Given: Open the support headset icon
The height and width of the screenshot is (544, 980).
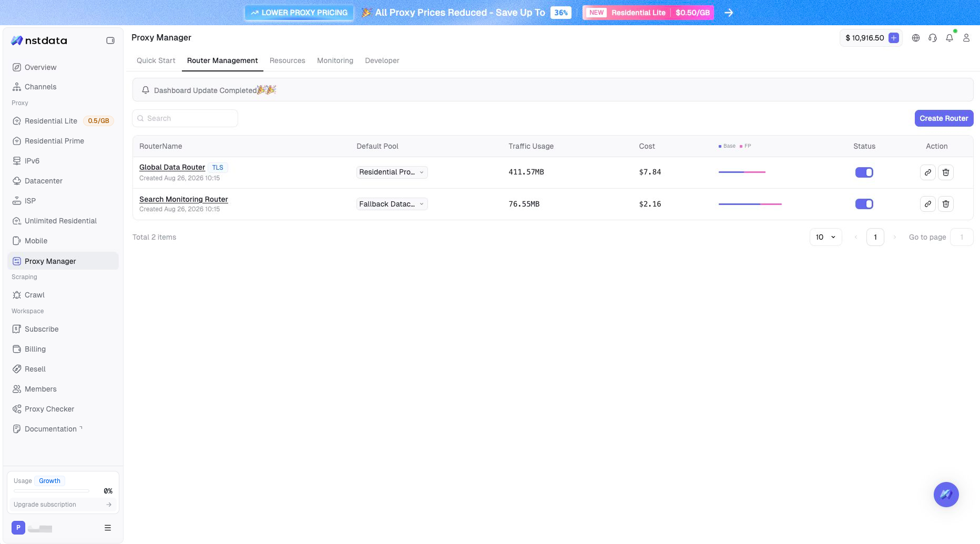Looking at the screenshot, I should pos(933,38).
